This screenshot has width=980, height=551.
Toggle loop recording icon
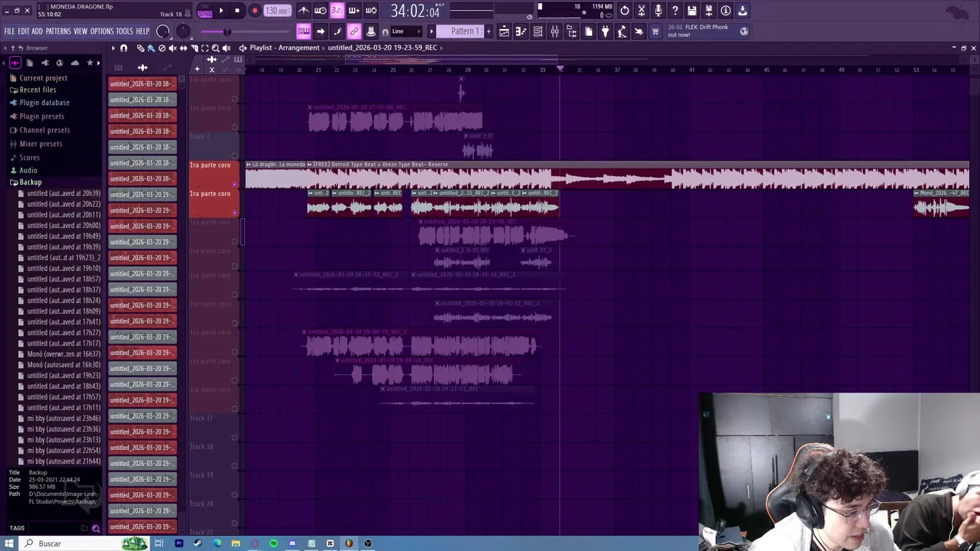[x=371, y=11]
